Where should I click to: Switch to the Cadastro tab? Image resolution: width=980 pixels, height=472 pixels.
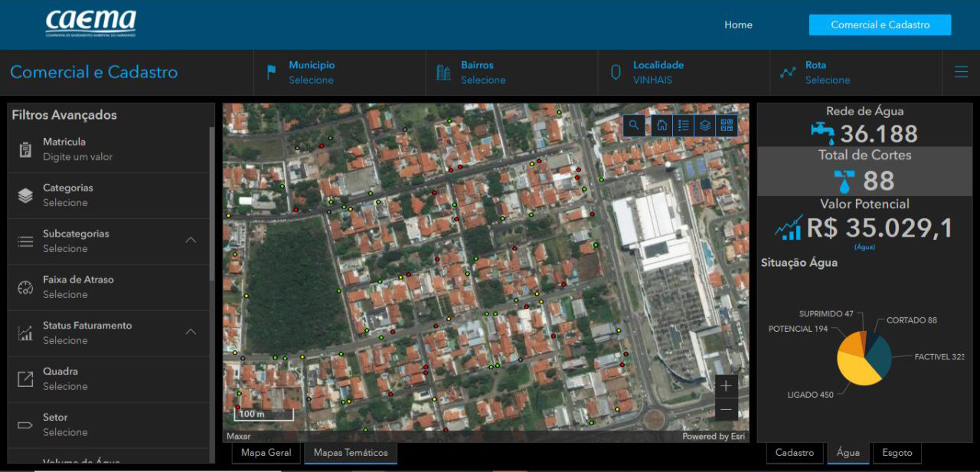click(795, 453)
